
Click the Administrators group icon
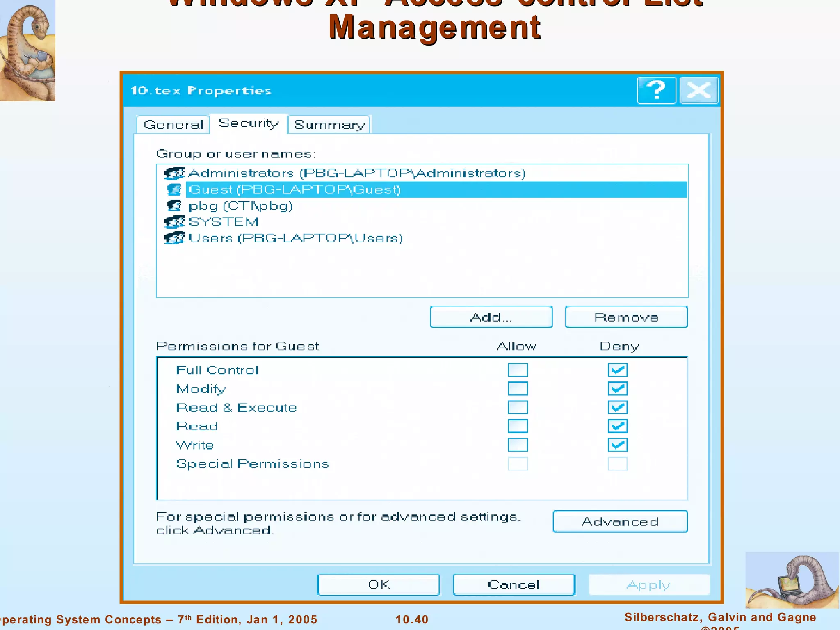coord(174,173)
